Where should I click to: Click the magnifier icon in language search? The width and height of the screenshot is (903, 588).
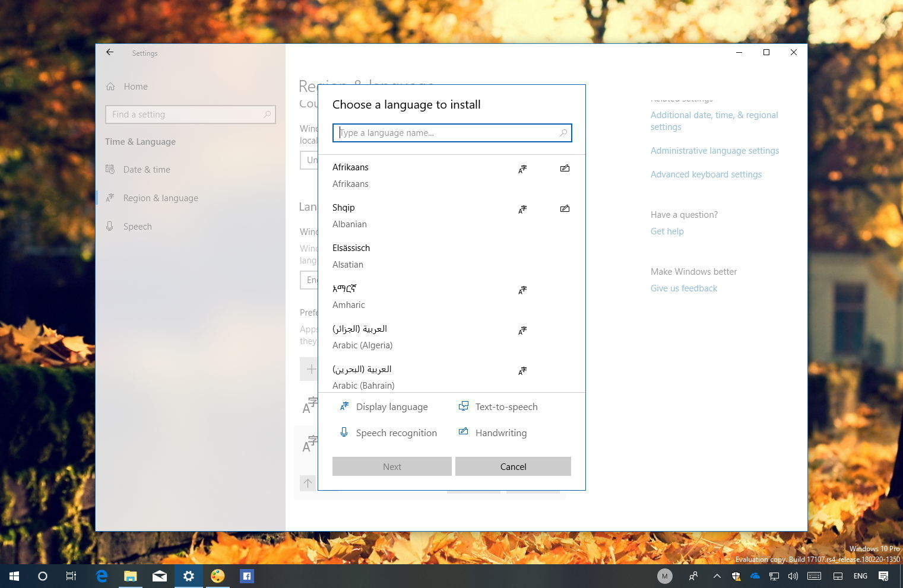[x=563, y=133]
